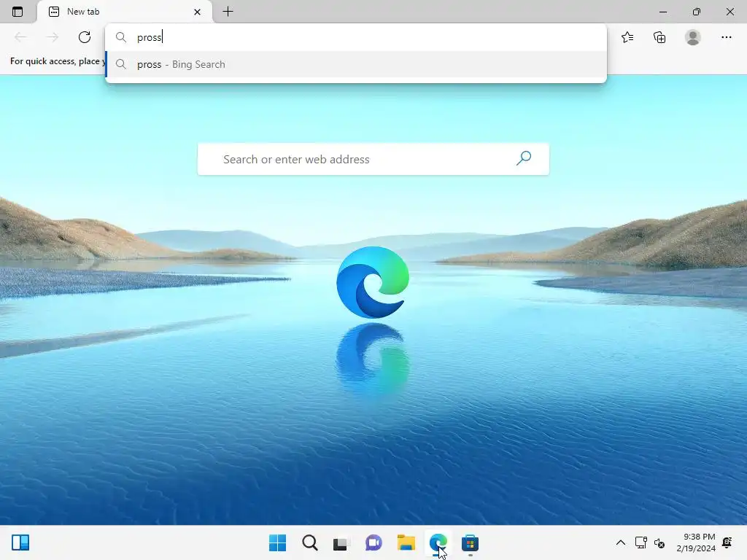This screenshot has width=747, height=560.
Task: Click the Forward navigation arrow
Action: click(x=53, y=37)
